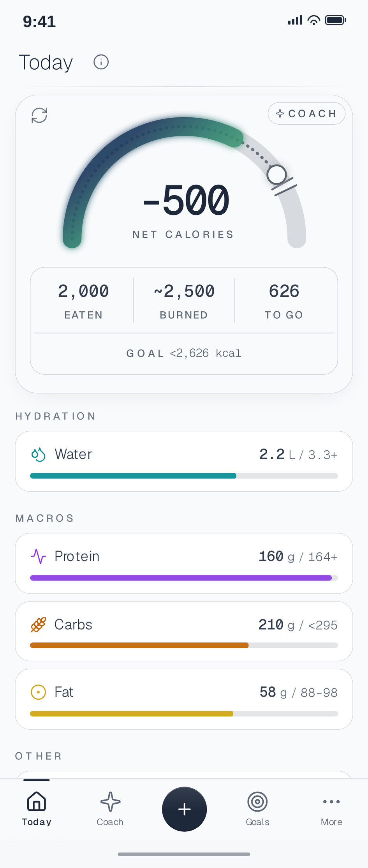Tap the -500 net calories value
The width and height of the screenshot is (368, 868).
(x=186, y=200)
